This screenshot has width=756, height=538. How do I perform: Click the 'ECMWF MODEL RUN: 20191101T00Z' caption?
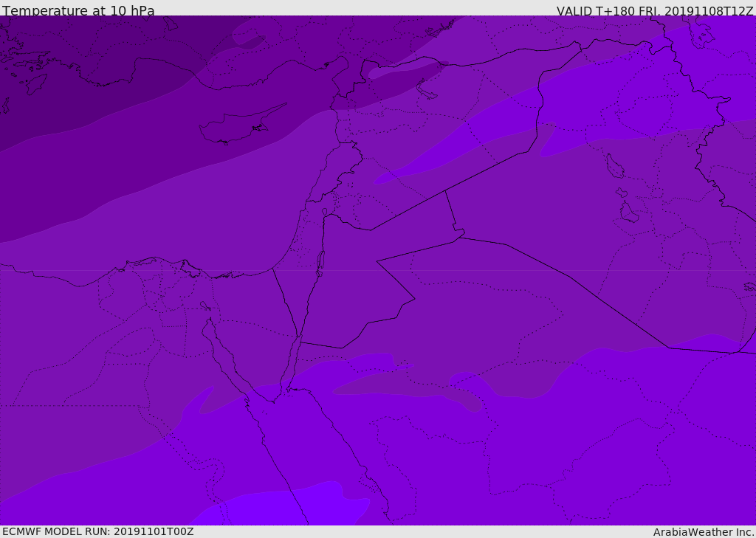pyautogui.click(x=98, y=531)
